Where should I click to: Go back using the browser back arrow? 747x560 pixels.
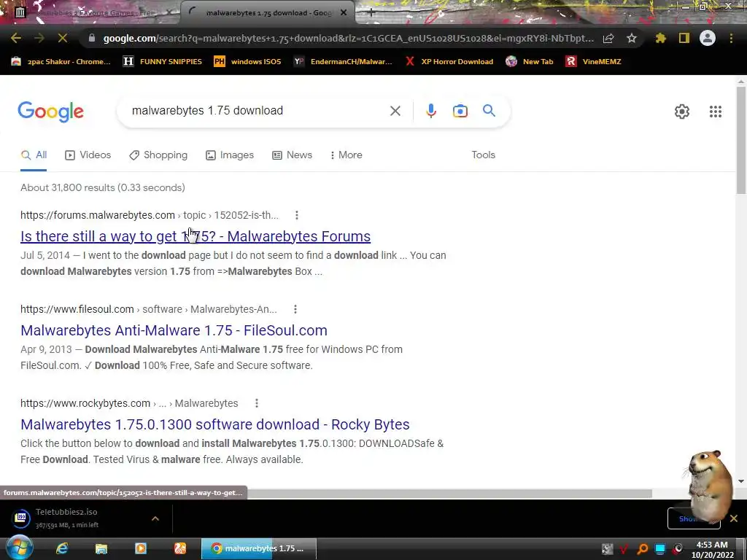point(16,38)
